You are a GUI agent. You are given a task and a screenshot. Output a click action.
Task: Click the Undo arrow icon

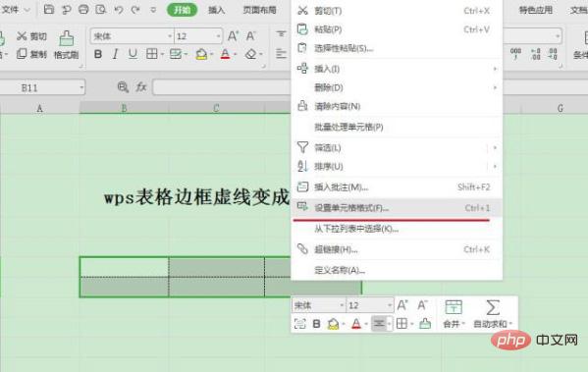[x=119, y=10]
